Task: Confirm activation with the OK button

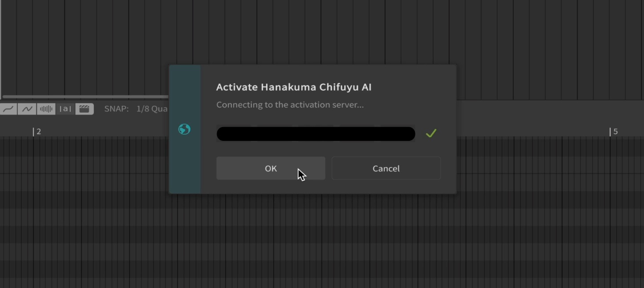Action: pos(270,168)
